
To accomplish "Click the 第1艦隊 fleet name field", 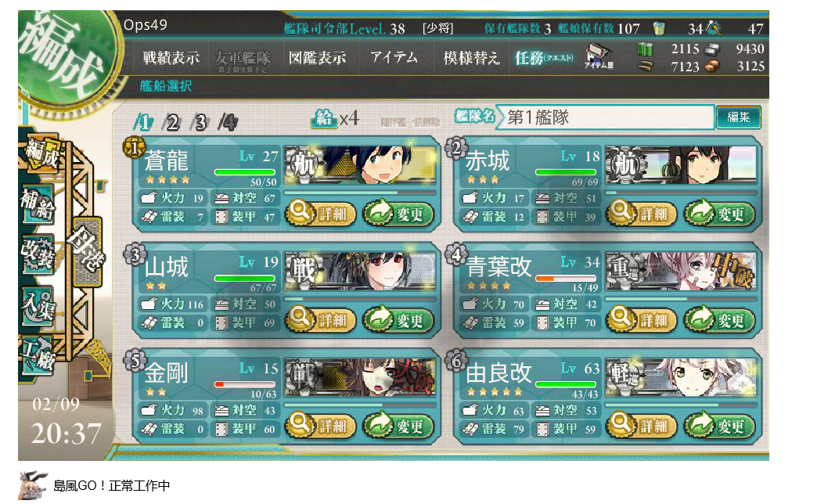I will [607, 117].
